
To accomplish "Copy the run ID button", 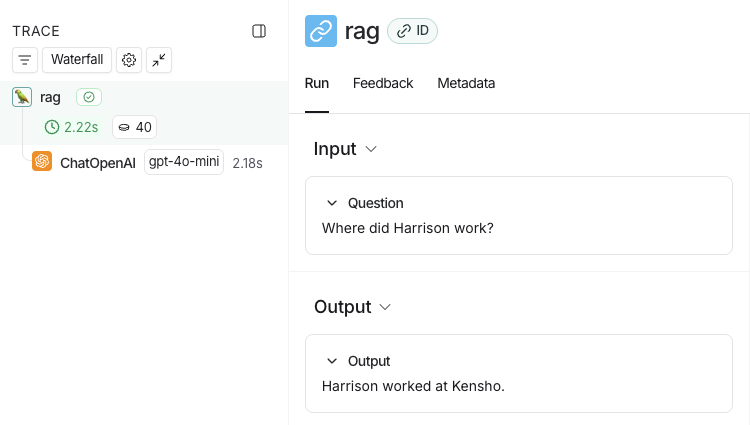I will pos(412,31).
